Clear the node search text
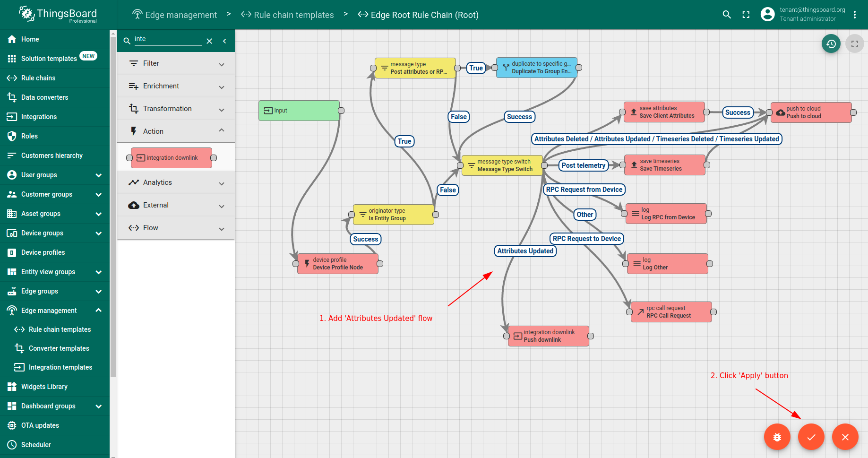 (209, 41)
